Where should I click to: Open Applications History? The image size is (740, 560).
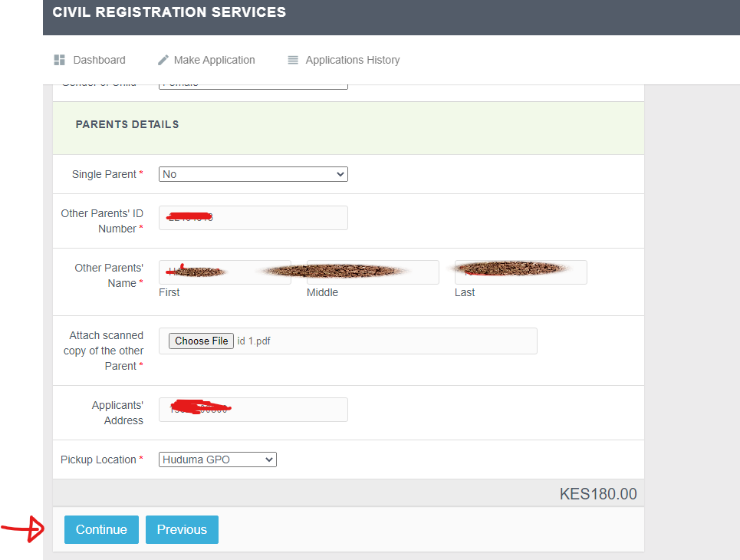pyautogui.click(x=353, y=60)
